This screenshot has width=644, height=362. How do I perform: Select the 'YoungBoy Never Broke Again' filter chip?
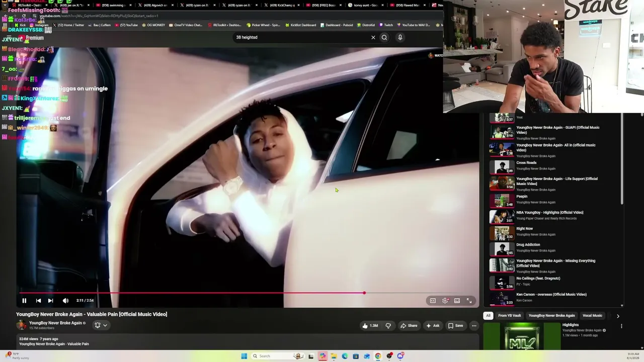click(551, 316)
